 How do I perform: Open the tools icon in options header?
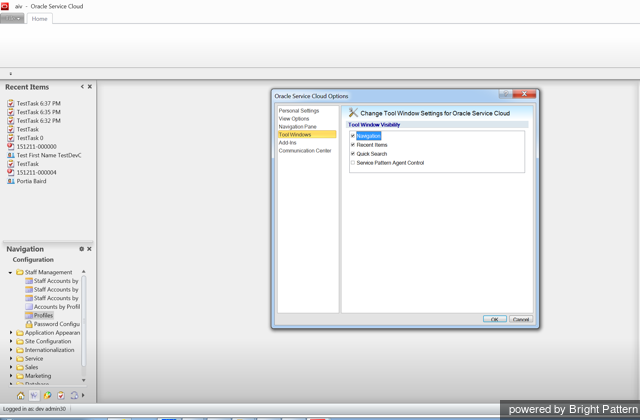click(353, 113)
